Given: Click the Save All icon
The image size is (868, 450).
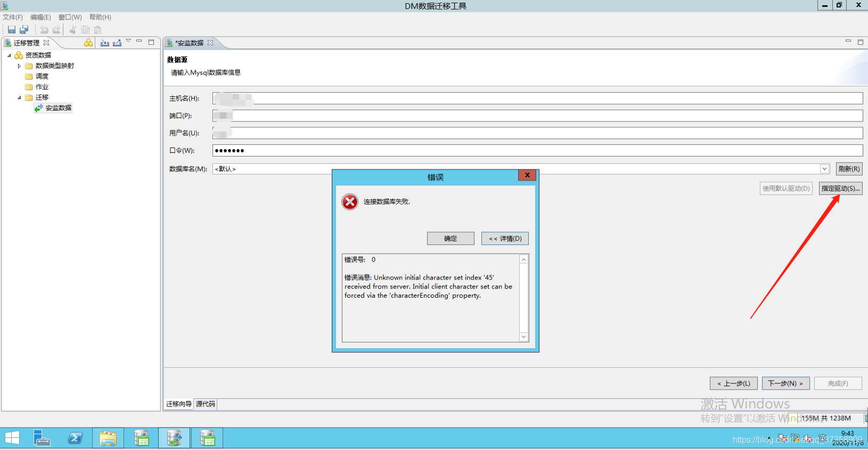Looking at the screenshot, I should point(24,30).
